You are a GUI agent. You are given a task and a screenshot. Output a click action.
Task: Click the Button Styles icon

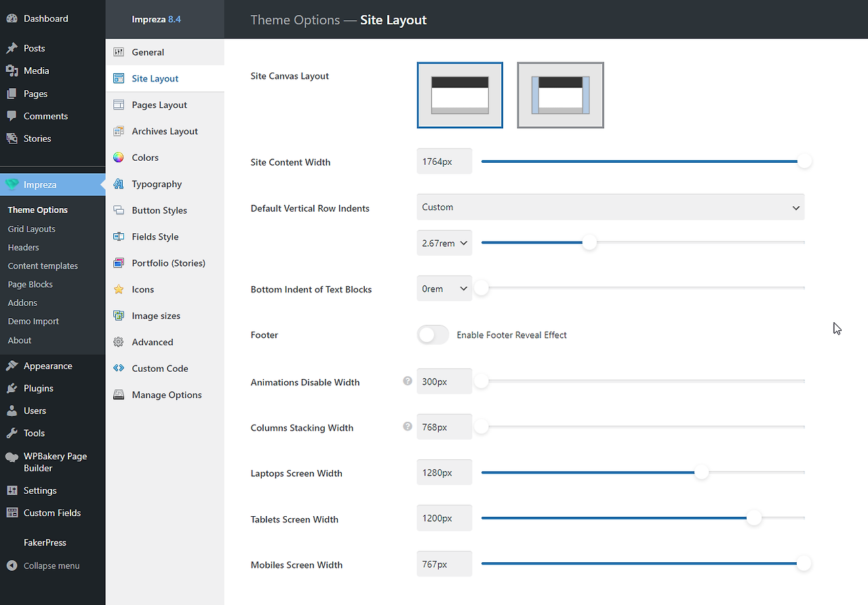point(119,210)
